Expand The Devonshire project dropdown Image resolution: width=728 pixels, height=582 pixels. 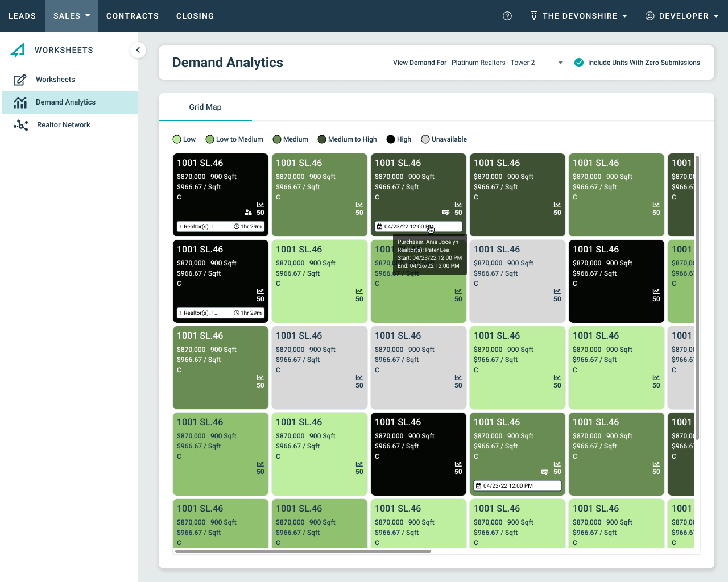(x=624, y=16)
